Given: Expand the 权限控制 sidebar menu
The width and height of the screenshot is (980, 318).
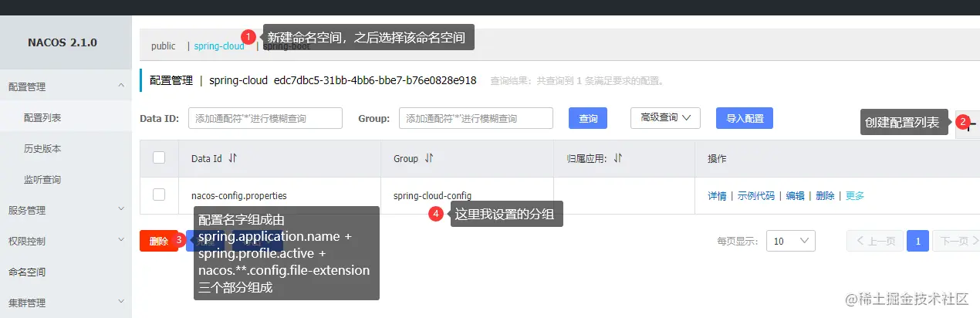Looking at the screenshot, I should point(66,241).
